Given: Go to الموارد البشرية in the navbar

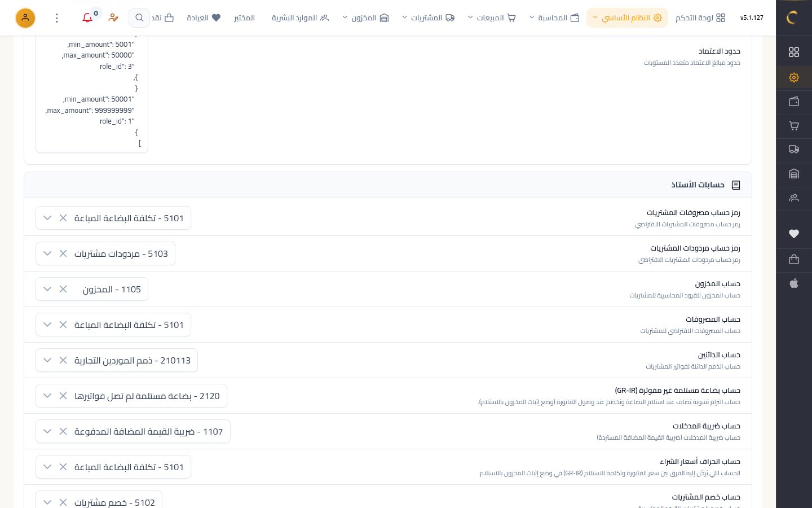Looking at the screenshot, I should (x=300, y=18).
